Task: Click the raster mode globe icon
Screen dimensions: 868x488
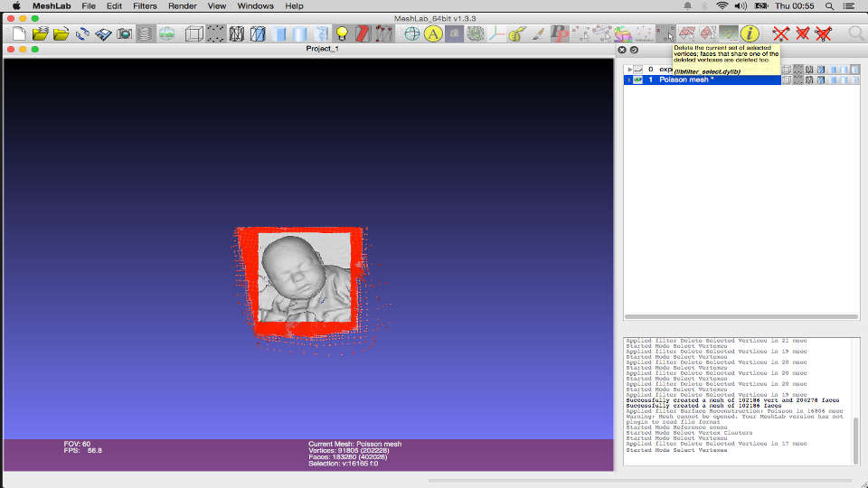Action: click(x=166, y=33)
